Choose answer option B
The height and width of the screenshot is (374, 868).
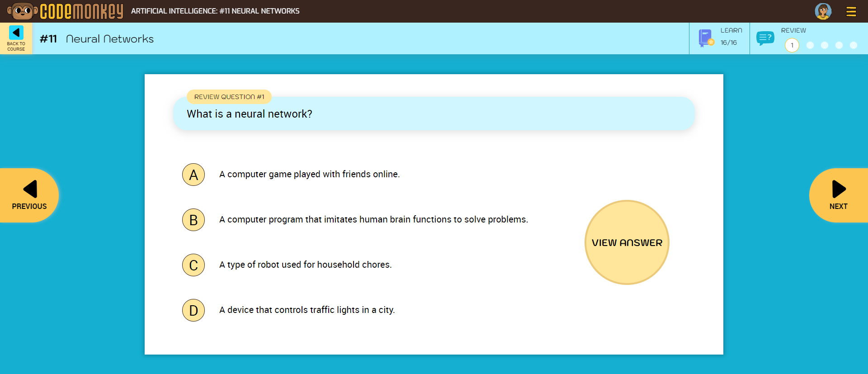click(193, 220)
